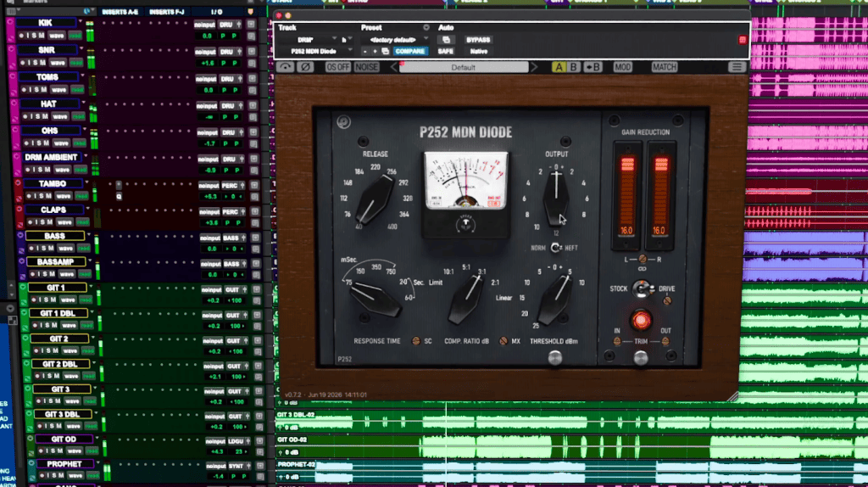Click the OUTPUT knob

click(556, 199)
